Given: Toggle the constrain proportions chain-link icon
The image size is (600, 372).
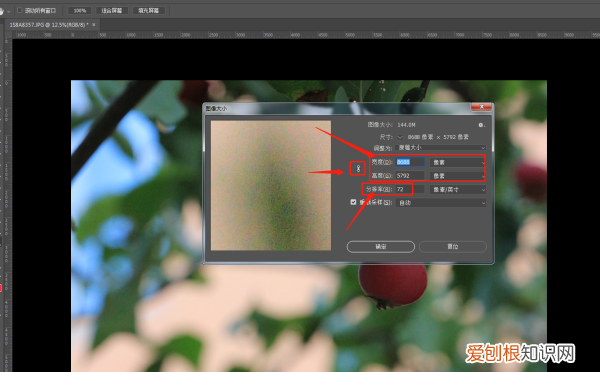Looking at the screenshot, I should click(x=358, y=168).
